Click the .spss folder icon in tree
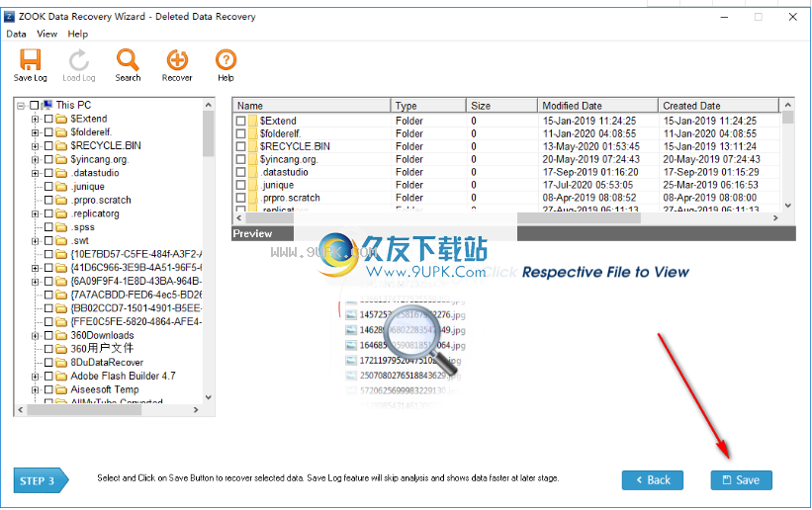The width and height of the screenshot is (812, 510). click(x=61, y=227)
